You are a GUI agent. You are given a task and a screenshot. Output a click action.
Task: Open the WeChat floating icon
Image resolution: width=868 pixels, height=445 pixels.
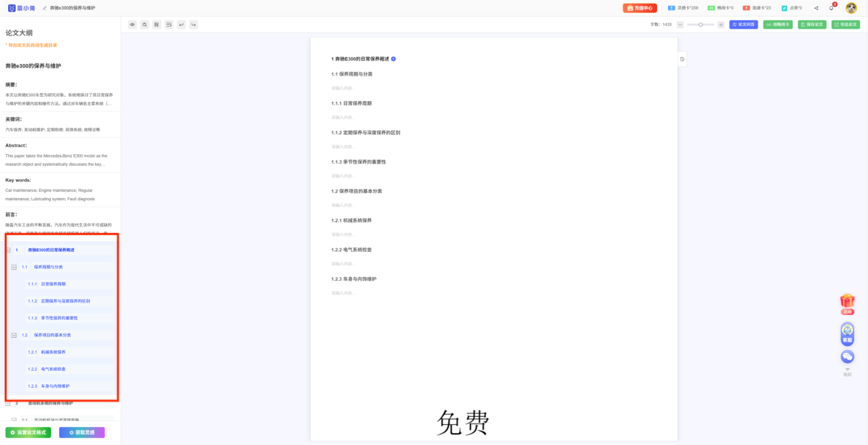point(847,357)
